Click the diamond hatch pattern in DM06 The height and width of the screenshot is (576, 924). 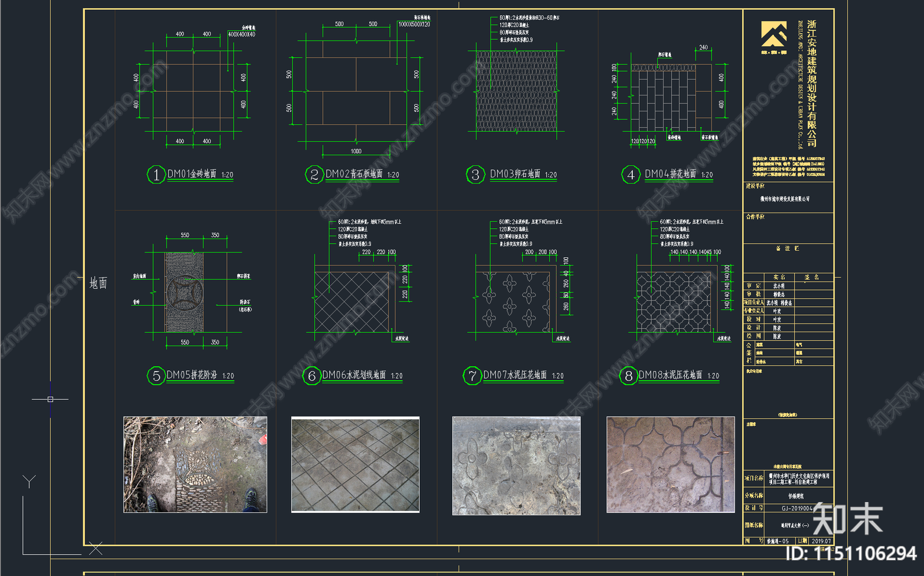pos(352,302)
